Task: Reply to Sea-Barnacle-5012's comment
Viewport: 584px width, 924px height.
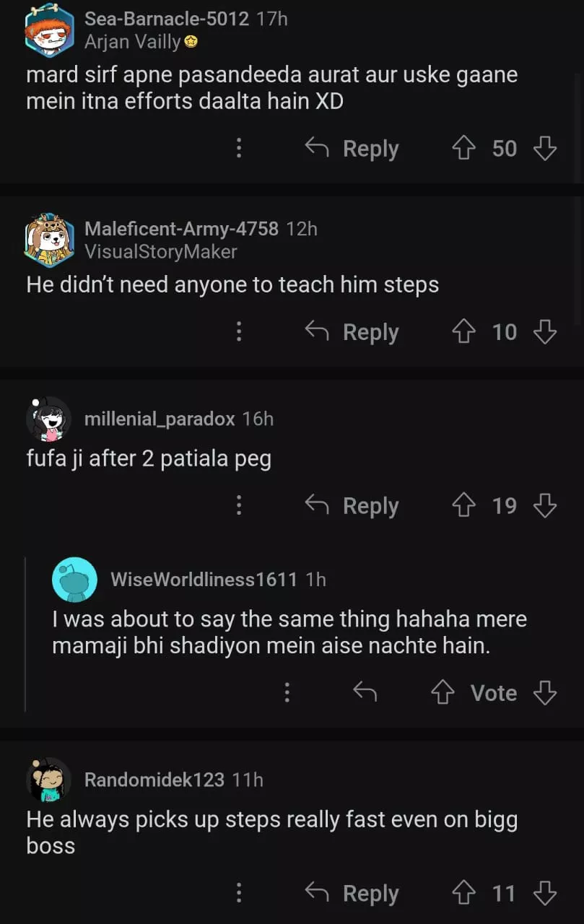Action: 352,149
